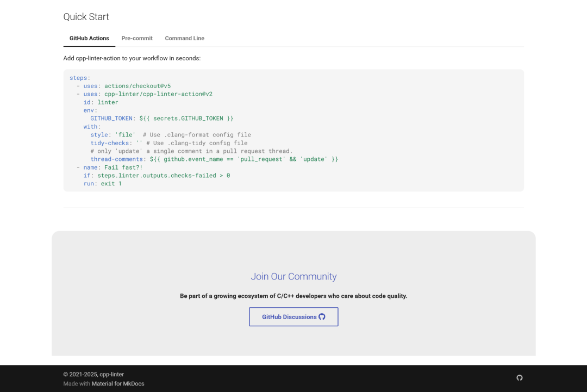Click the GitHub octocat icon in the footer
The image size is (587, 392).
519,377
